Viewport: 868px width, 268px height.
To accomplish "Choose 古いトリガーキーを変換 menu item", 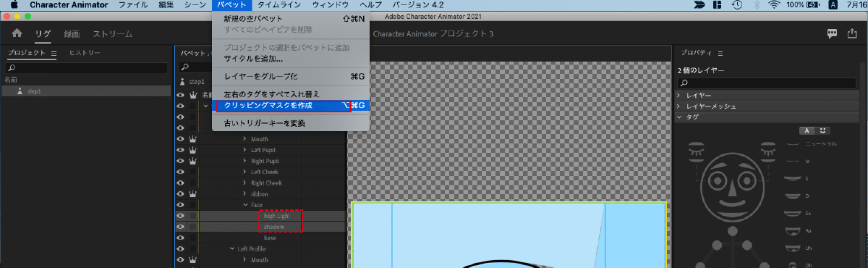I will point(291,123).
